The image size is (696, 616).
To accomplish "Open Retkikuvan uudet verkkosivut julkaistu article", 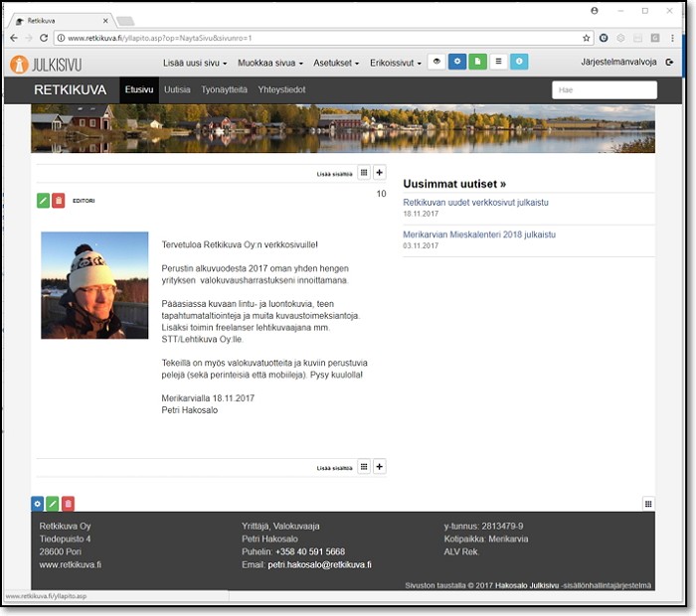I will [x=475, y=203].
